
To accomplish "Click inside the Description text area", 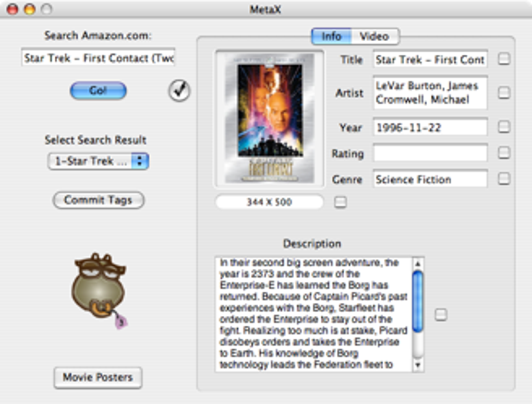I will point(314,314).
